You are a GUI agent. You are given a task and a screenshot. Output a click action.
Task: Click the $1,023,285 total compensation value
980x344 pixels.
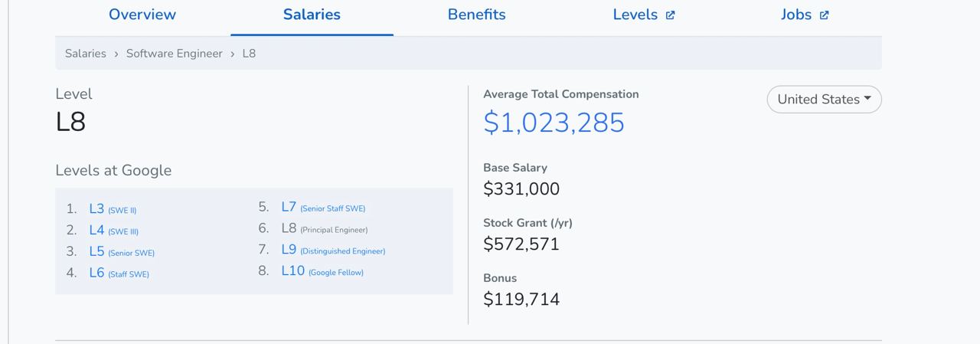click(554, 123)
